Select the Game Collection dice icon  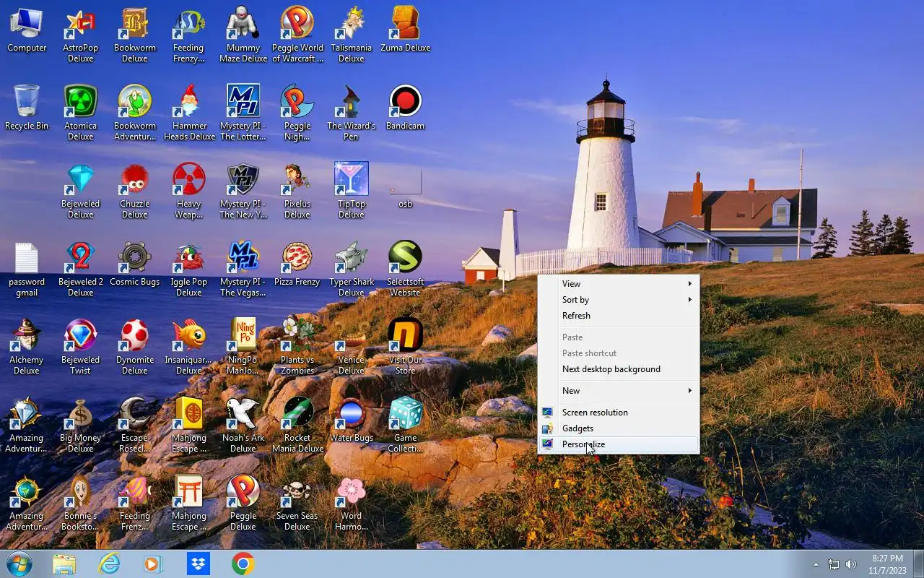(x=406, y=425)
